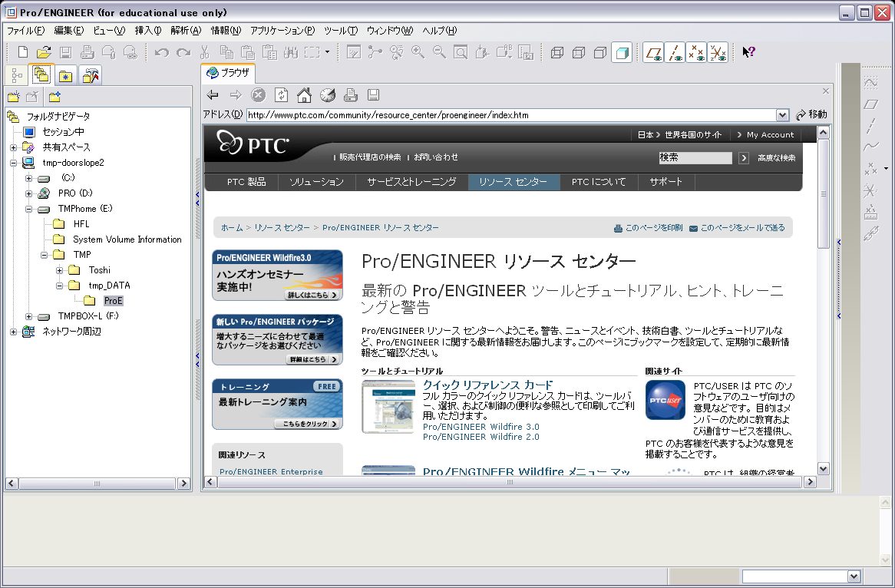The image size is (895, 588).
Task: Open the Pro/ENGINEER Wildfire 3.0 link
Action: [x=481, y=427]
